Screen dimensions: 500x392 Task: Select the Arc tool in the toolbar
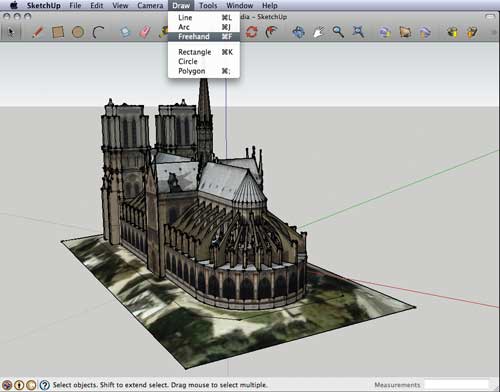pos(98,32)
